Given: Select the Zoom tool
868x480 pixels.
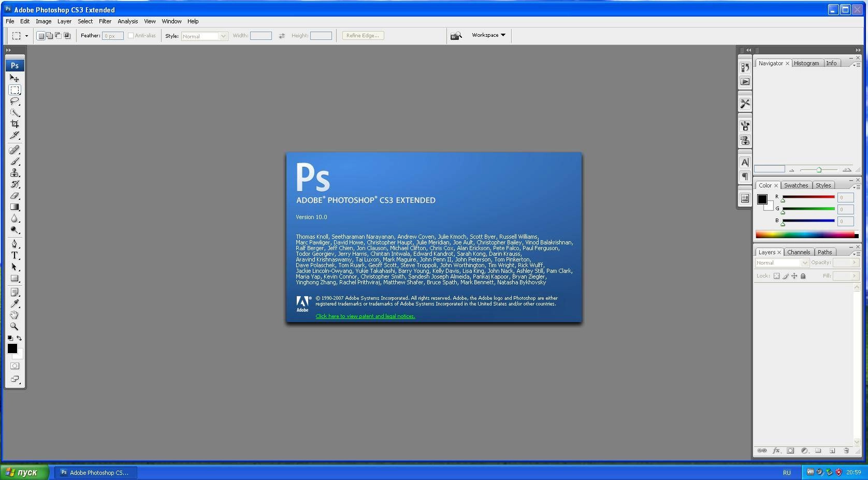Looking at the screenshot, I should [x=15, y=326].
